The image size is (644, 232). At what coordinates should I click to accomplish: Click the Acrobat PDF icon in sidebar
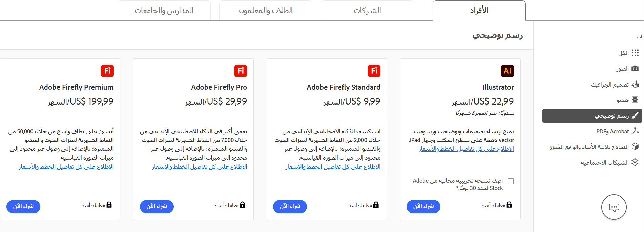pyautogui.click(x=635, y=131)
